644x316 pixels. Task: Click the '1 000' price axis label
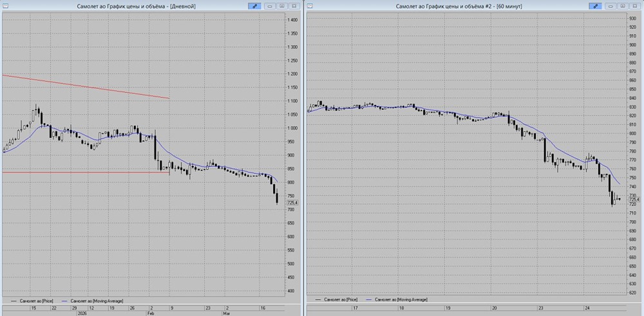pos(292,129)
